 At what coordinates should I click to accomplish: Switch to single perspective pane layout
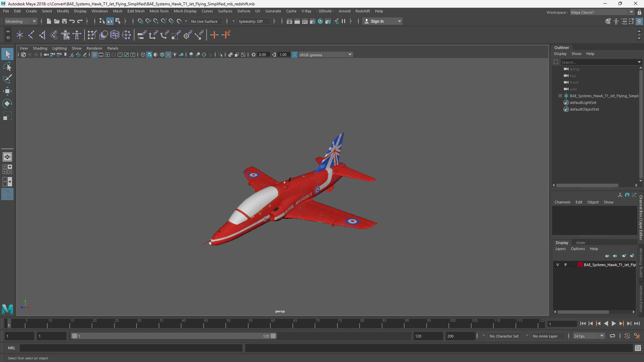7,157
